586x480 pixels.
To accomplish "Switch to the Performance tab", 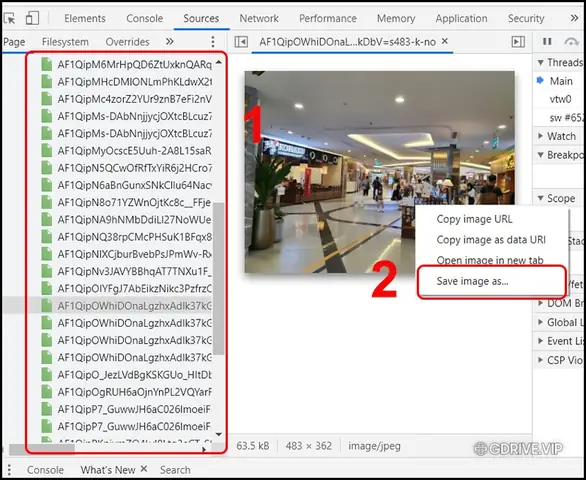I will point(328,18).
